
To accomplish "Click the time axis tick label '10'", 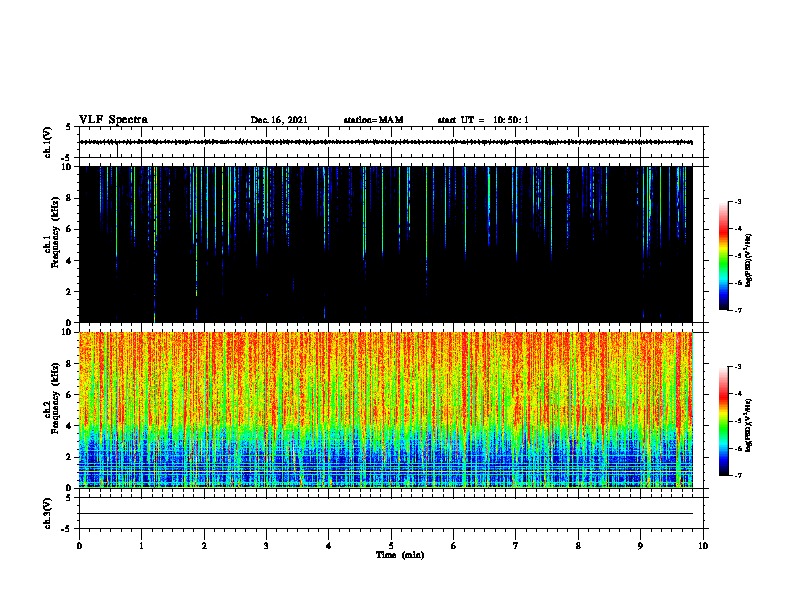I will pos(703,545).
